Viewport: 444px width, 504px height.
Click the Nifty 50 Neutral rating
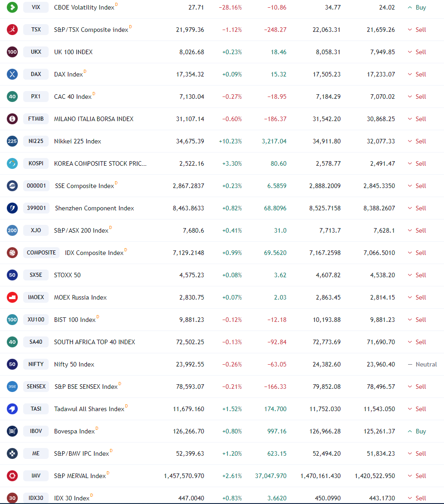tap(422, 364)
